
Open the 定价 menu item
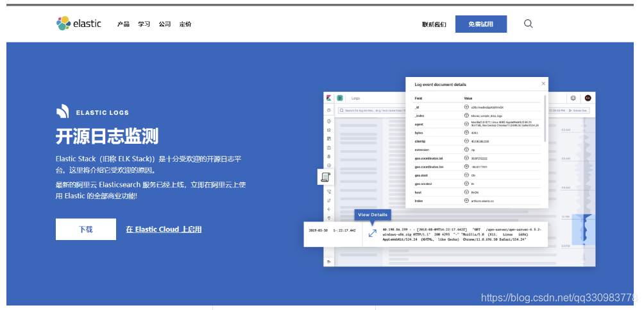(185, 24)
